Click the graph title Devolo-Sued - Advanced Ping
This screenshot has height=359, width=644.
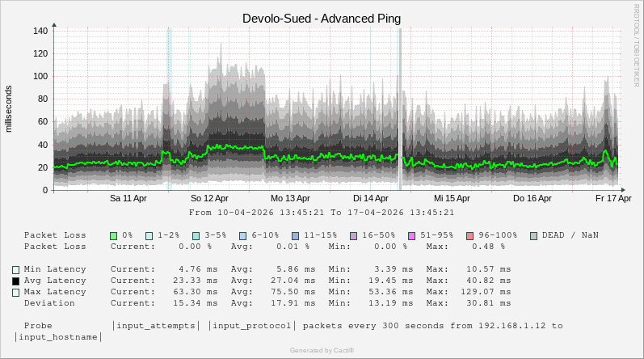click(322, 18)
